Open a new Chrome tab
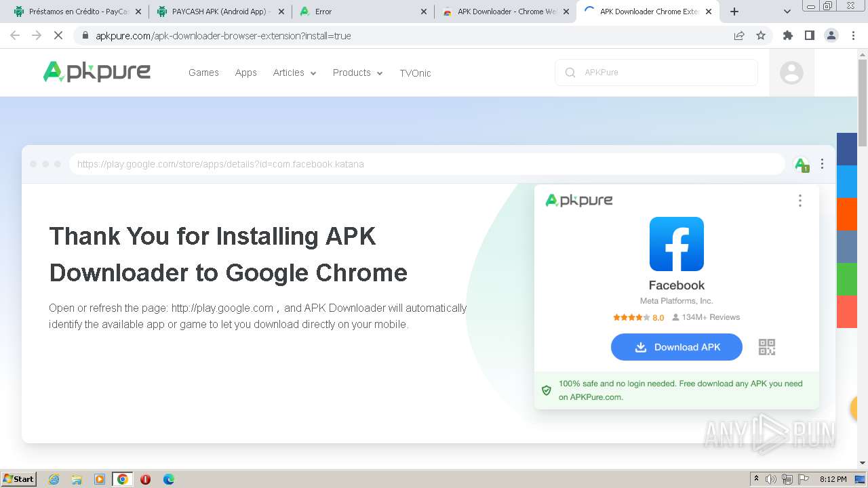The width and height of the screenshot is (868, 488). pos(734,12)
